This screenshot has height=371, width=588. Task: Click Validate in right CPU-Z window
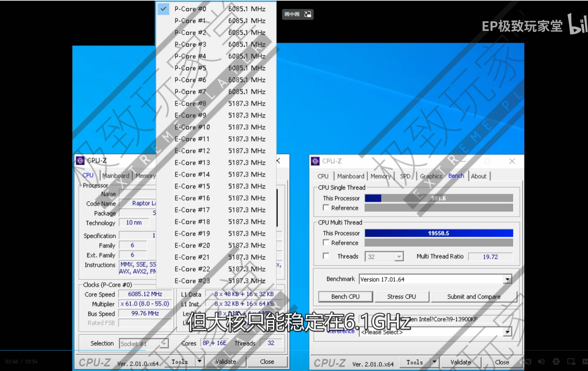click(461, 362)
